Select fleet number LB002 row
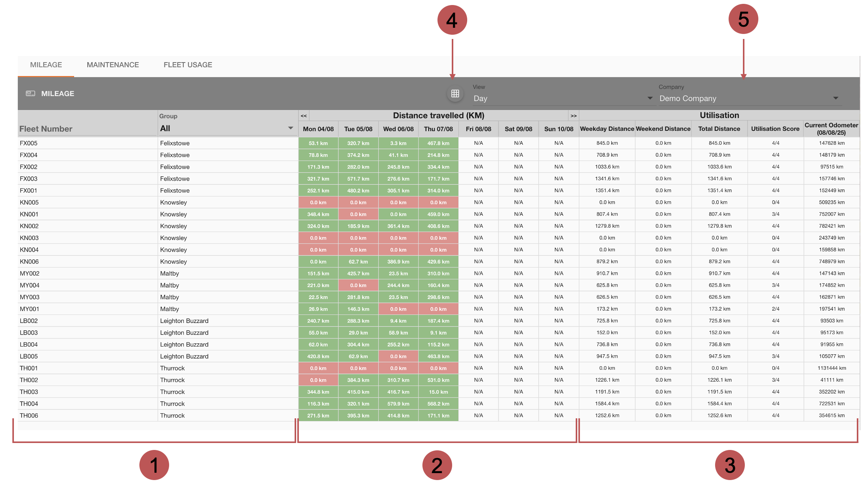 coord(29,321)
